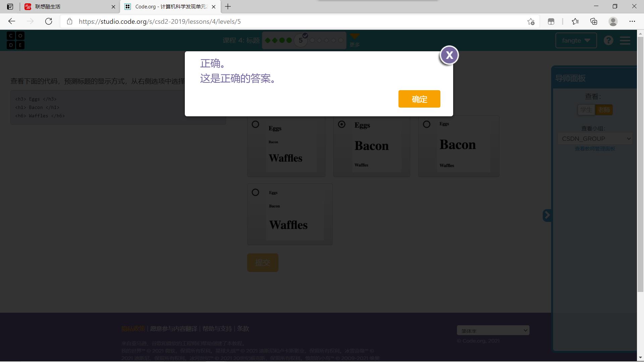Open the 条款 footer link

243,329
